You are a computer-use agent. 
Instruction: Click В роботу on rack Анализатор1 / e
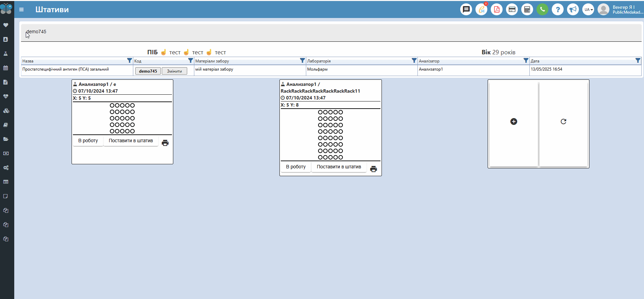point(88,141)
